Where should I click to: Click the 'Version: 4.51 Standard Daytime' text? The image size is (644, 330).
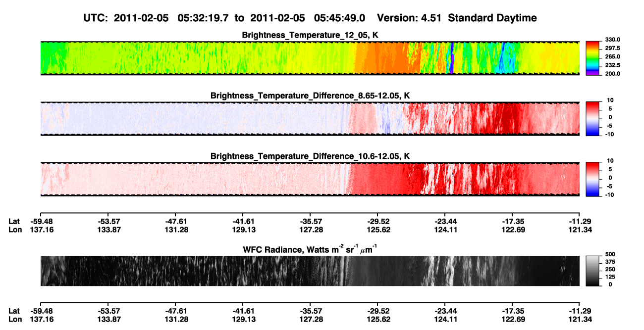pyautogui.click(x=457, y=18)
